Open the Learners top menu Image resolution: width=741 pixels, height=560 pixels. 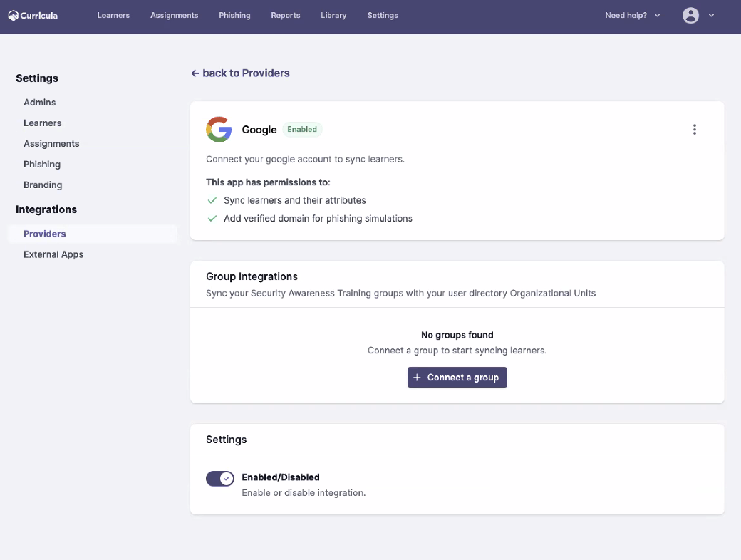coord(113,15)
